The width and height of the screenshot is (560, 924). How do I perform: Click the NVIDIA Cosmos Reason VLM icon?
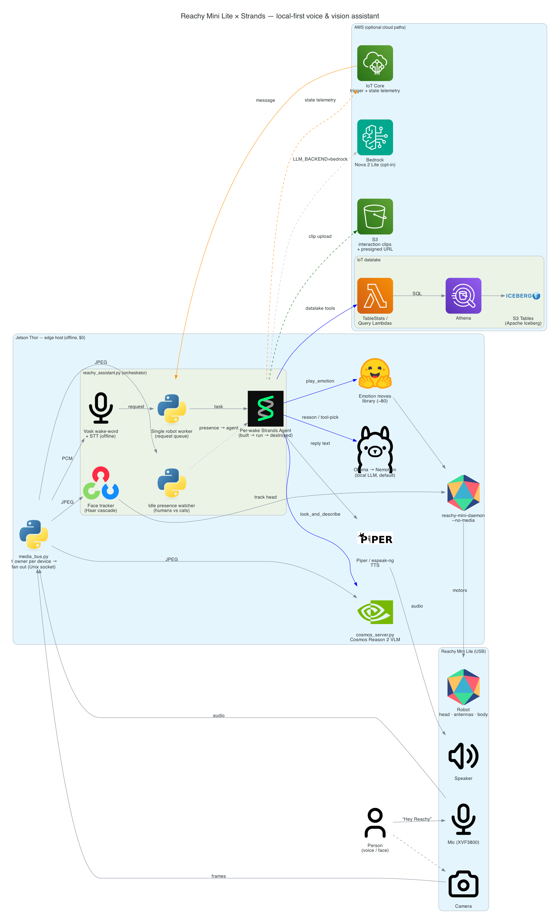click(x=375, y=612)
